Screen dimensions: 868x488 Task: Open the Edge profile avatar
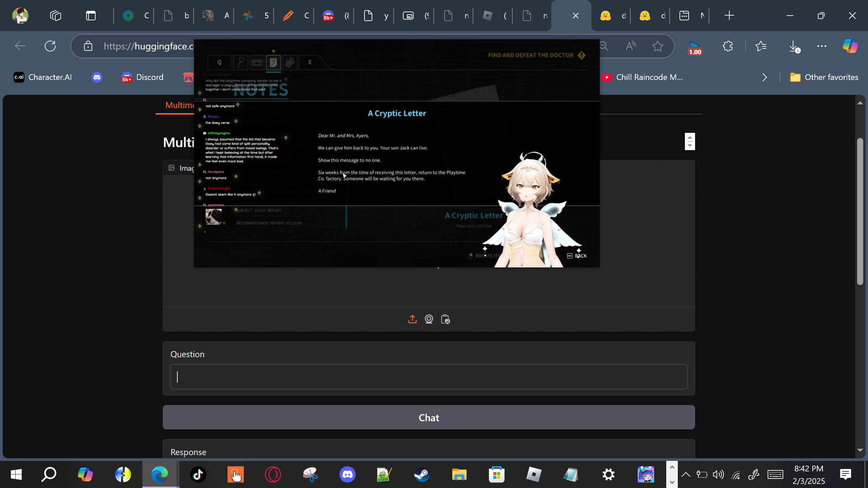pos(20,16)
